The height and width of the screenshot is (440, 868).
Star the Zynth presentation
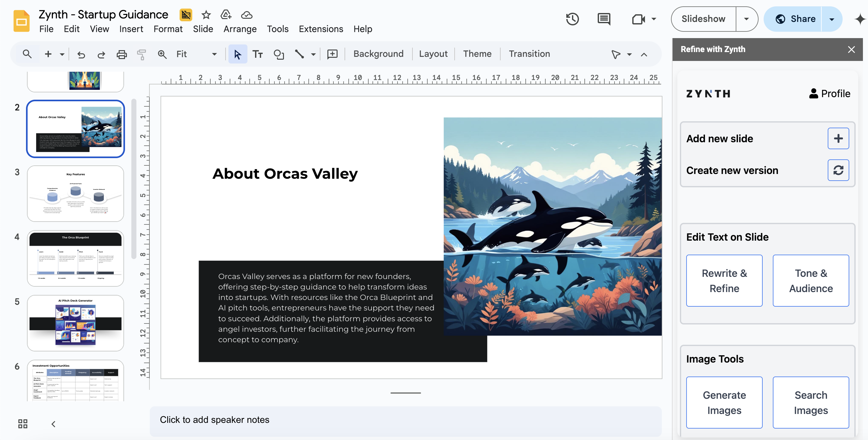(x=206, y=15)
